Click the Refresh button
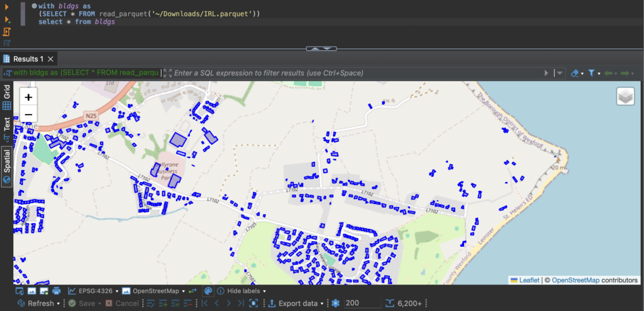Viewport: 644px width, 311px height. tap(36, 303)
